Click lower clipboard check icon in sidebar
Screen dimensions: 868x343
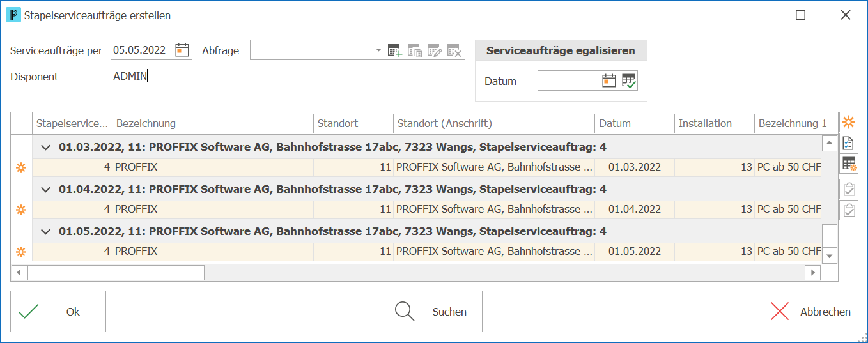point(849,210)
